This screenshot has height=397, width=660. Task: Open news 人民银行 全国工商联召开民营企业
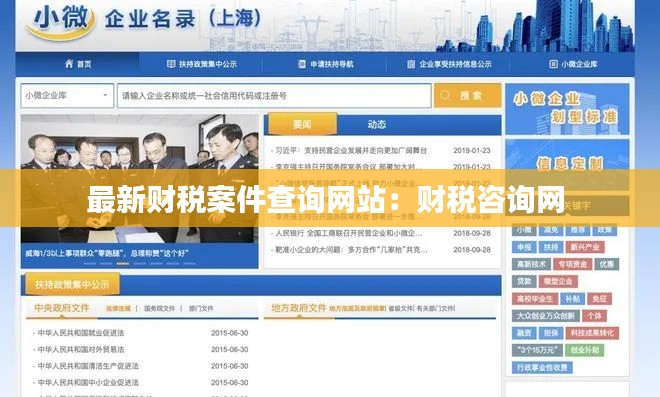[x=348, y=233]
